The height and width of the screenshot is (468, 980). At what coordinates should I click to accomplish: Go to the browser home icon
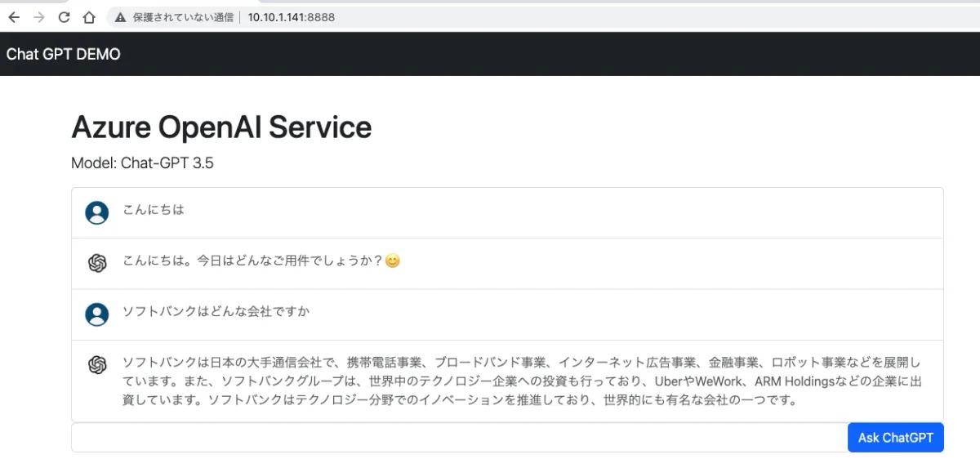(90, 16)
